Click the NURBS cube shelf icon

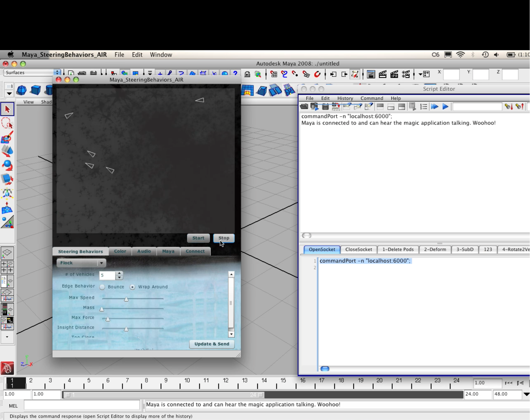pyautogui.click(x=35, y=90)
